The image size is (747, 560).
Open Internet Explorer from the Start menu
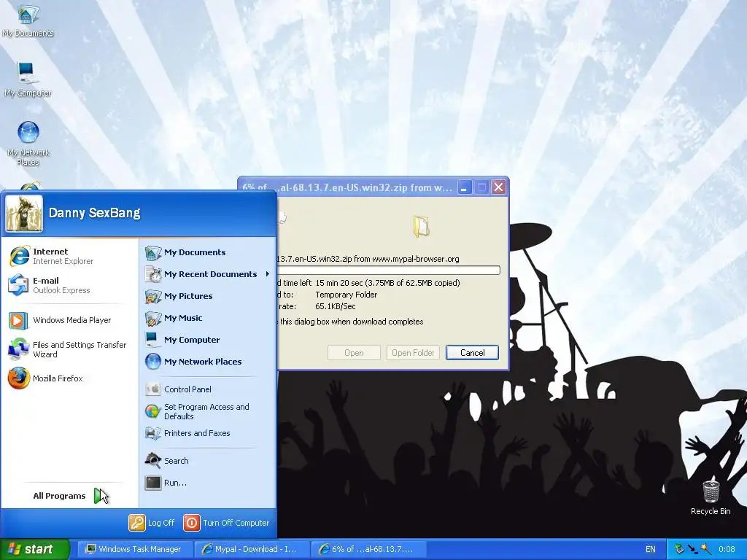69,256
